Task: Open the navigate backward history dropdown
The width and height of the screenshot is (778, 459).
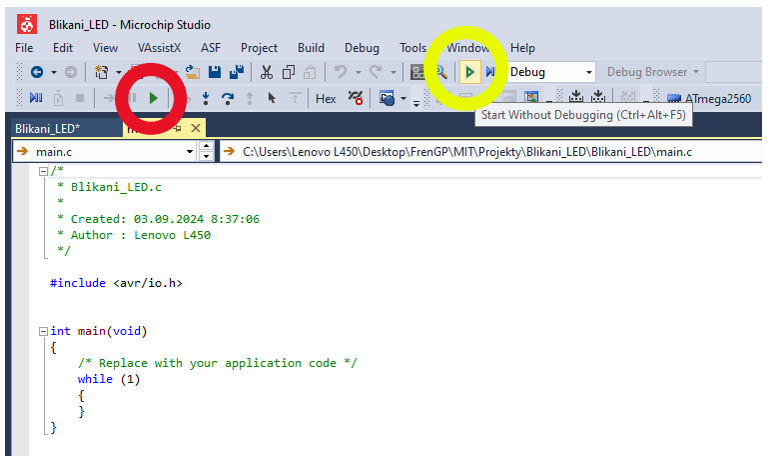Action: point(54,72)
